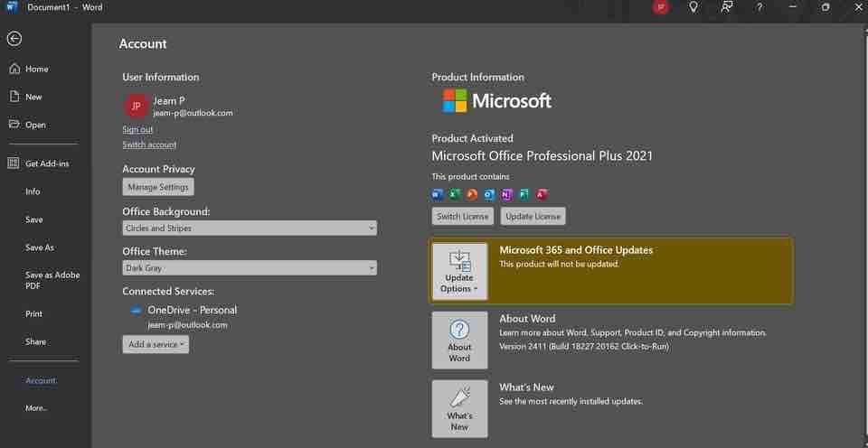Click the Home house icon
Viewport: 868px width, 448px height.
pos(14,69)
